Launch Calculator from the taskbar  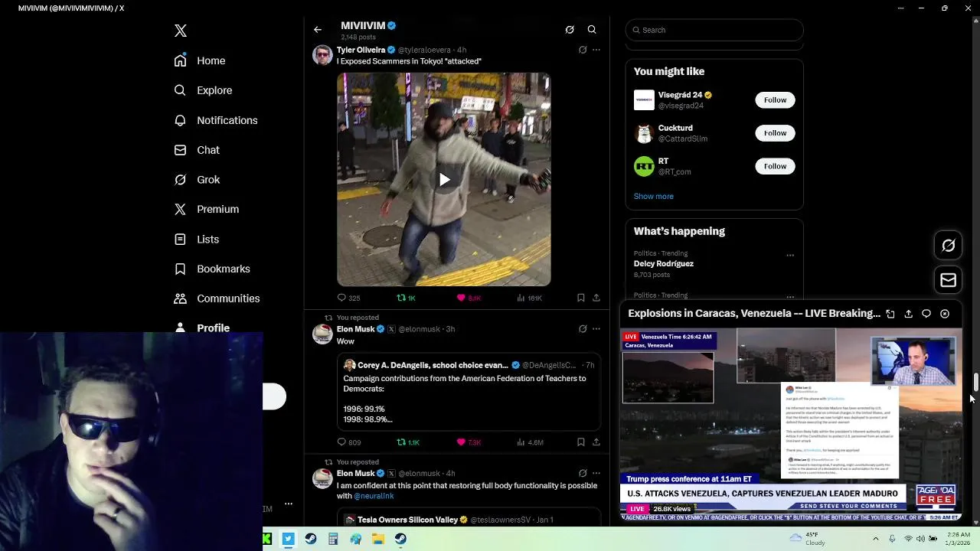click(333, 539)
